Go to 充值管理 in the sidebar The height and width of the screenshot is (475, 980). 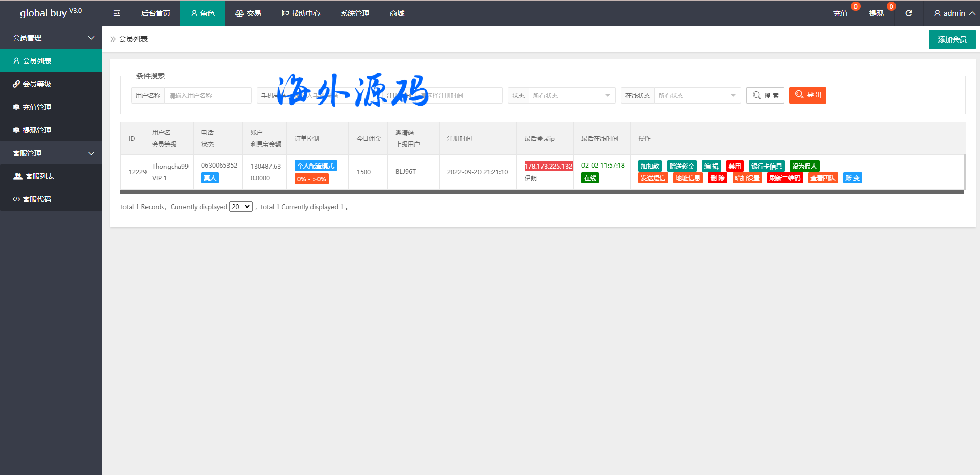pyautogui.click(x=37, y=107)
